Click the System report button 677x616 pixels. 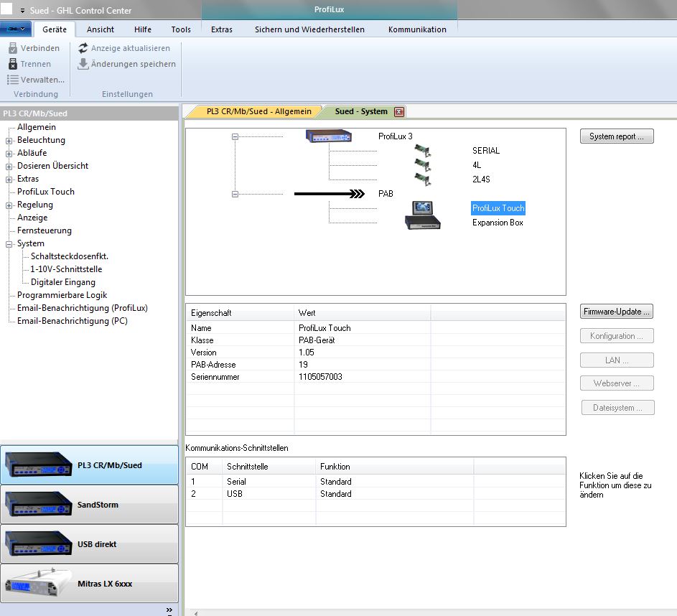pyautogui.click(x=616, y=136)
